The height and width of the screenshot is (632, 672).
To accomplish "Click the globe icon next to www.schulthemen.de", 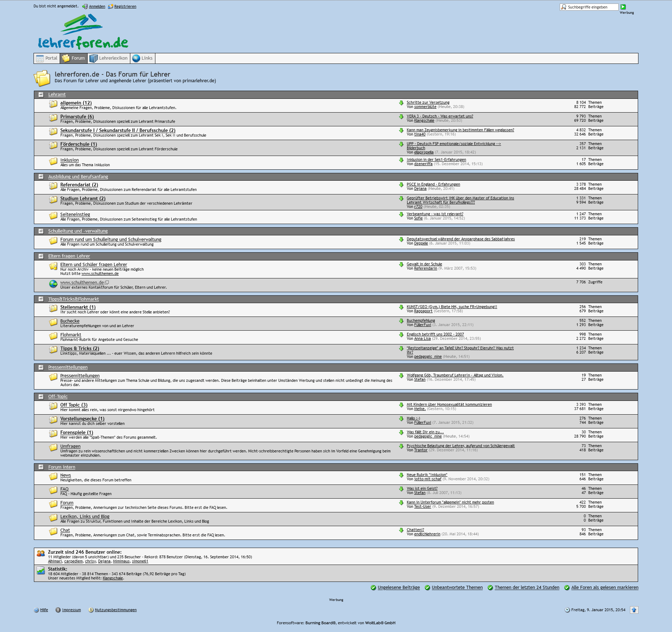I will (x=53, y=284).
